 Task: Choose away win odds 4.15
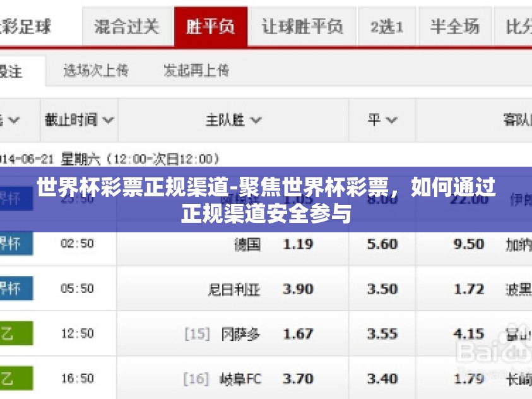tap(468, 334)
